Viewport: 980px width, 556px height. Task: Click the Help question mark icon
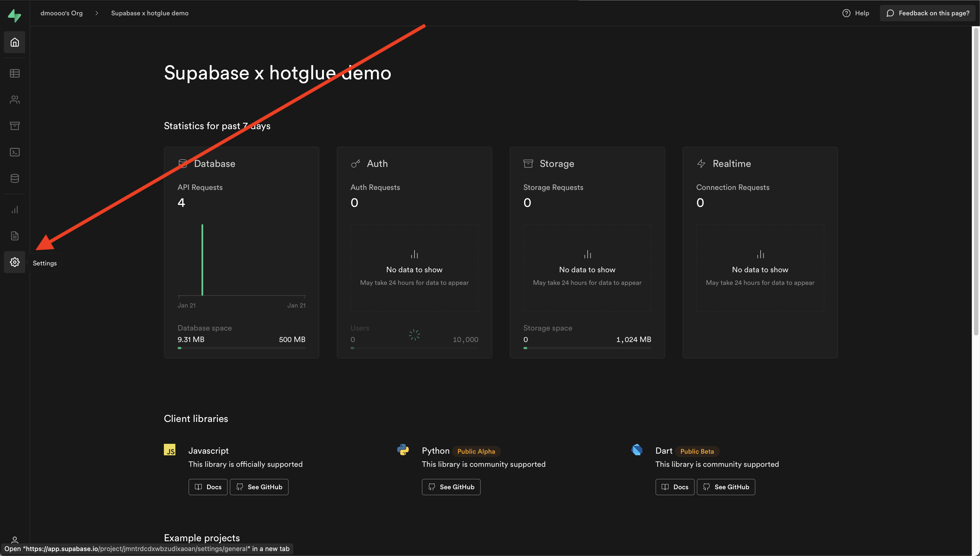[x=846, y=13]
